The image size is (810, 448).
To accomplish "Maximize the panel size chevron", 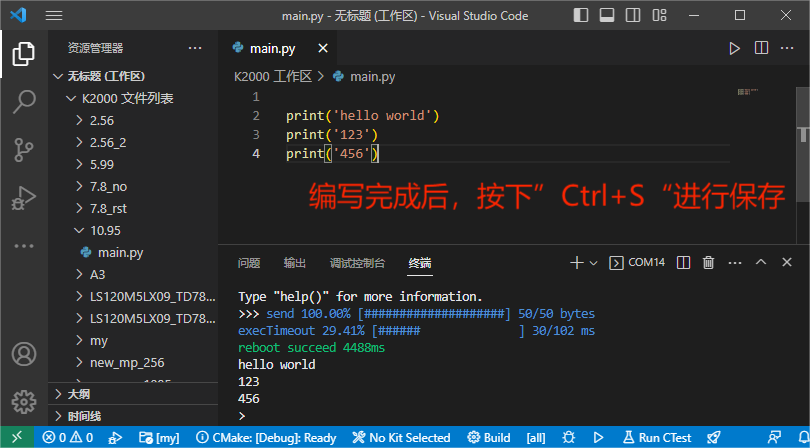I will (x=761, y=262).
